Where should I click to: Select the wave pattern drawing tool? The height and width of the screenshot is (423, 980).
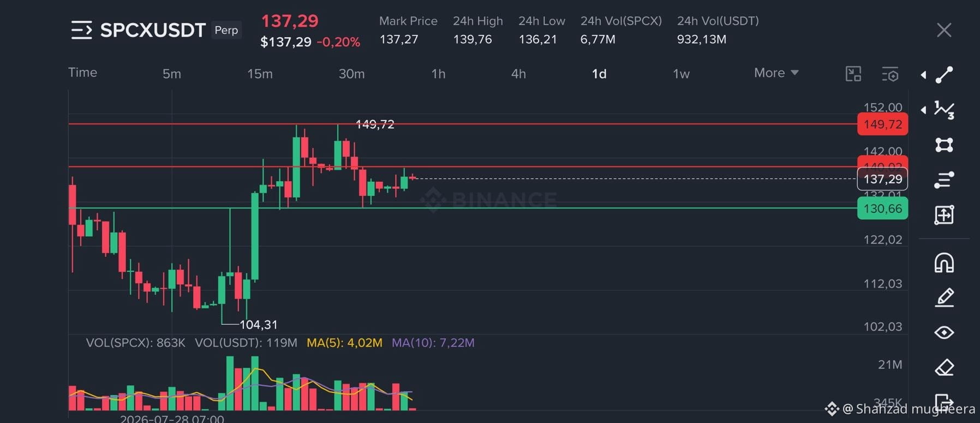coord(944,110)
